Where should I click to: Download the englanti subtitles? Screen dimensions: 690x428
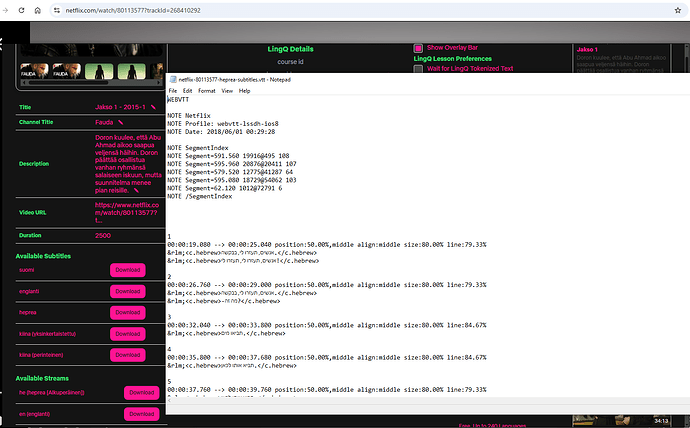pyautogui.click(x=128, y=291)
